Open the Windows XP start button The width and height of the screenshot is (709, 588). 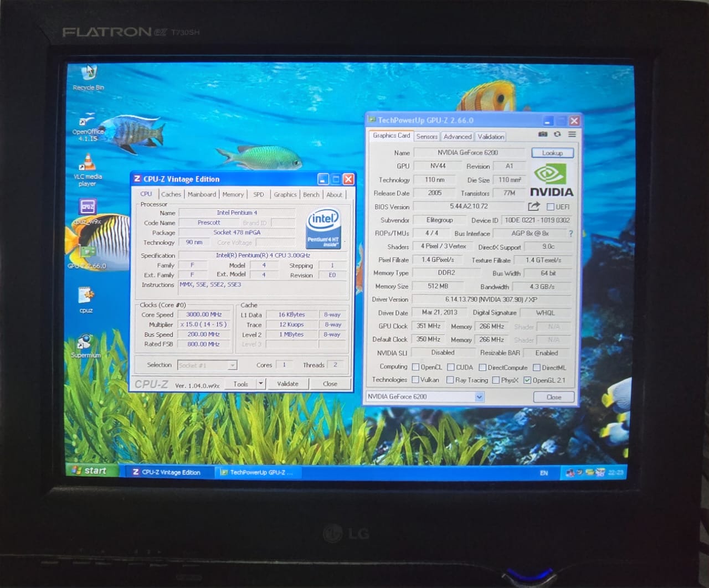tap(93, 471)
